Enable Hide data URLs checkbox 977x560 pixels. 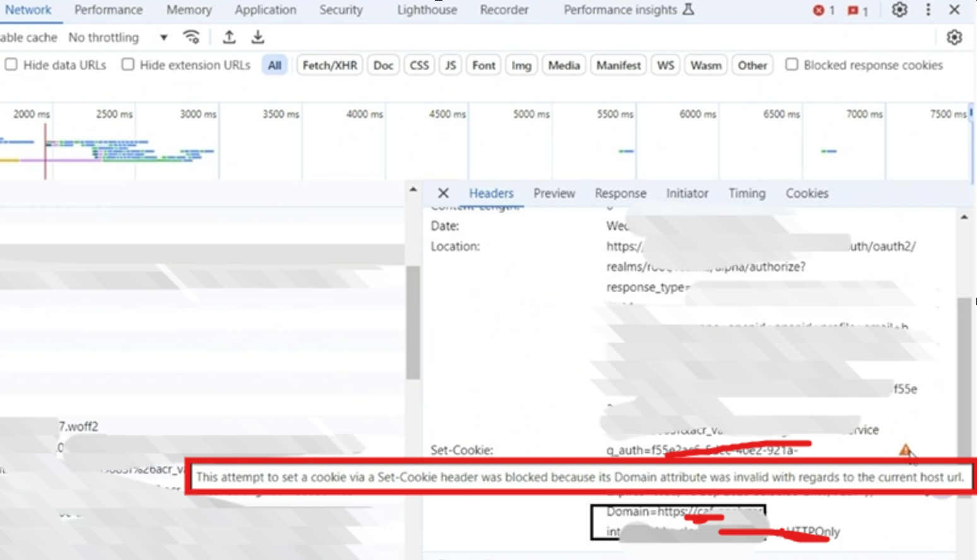coord(11,64)
